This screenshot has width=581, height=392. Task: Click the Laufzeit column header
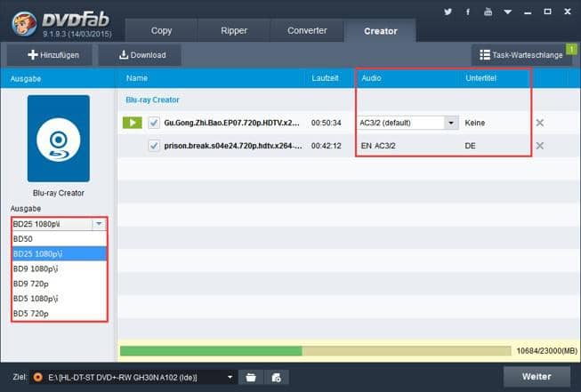coord(325,78)
